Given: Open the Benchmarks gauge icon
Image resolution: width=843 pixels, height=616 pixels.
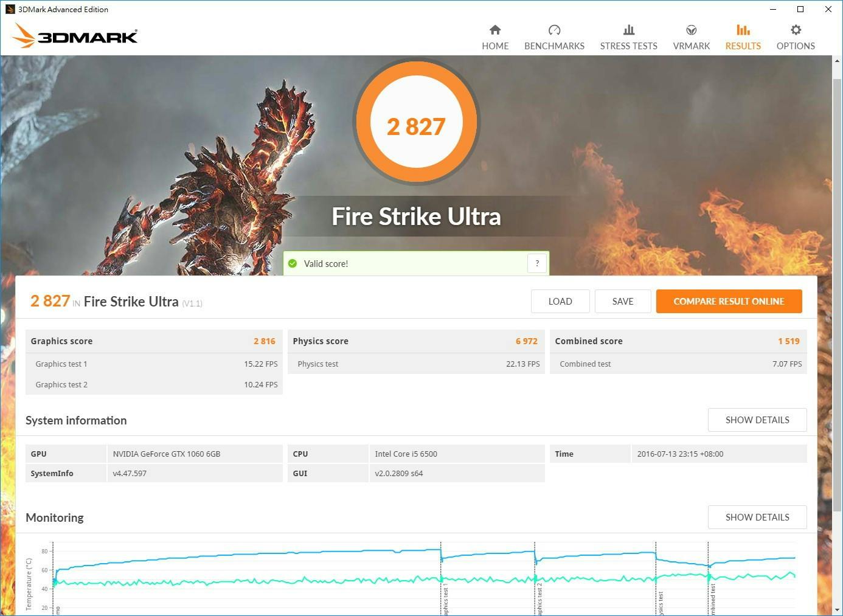Looking at the screenshot, I should pos(554,30).
